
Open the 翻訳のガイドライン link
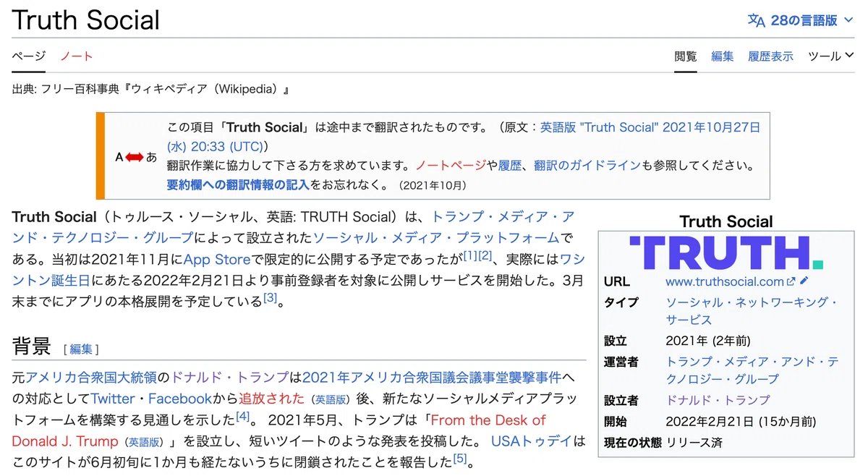coord(587,165)
